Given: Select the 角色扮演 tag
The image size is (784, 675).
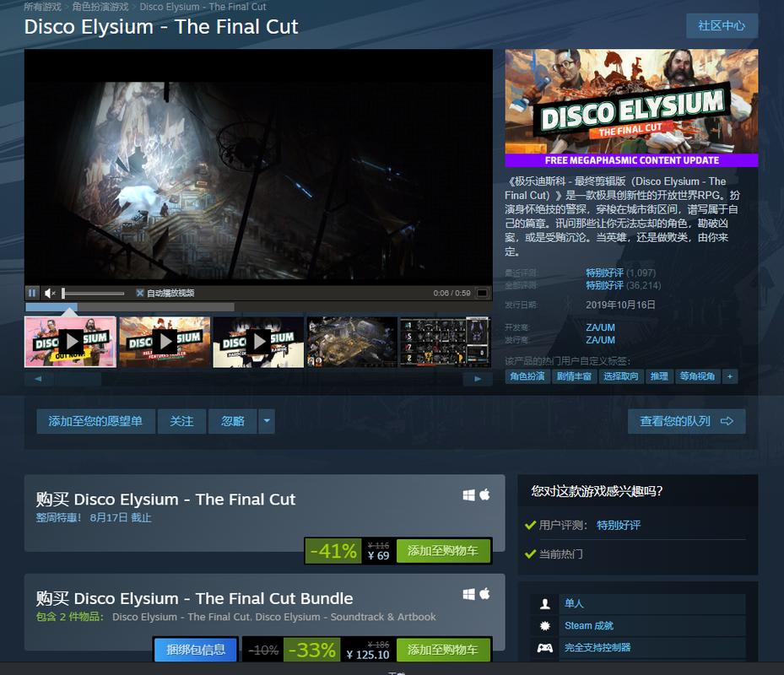Looking at the screenshot, I should point(527,376).
